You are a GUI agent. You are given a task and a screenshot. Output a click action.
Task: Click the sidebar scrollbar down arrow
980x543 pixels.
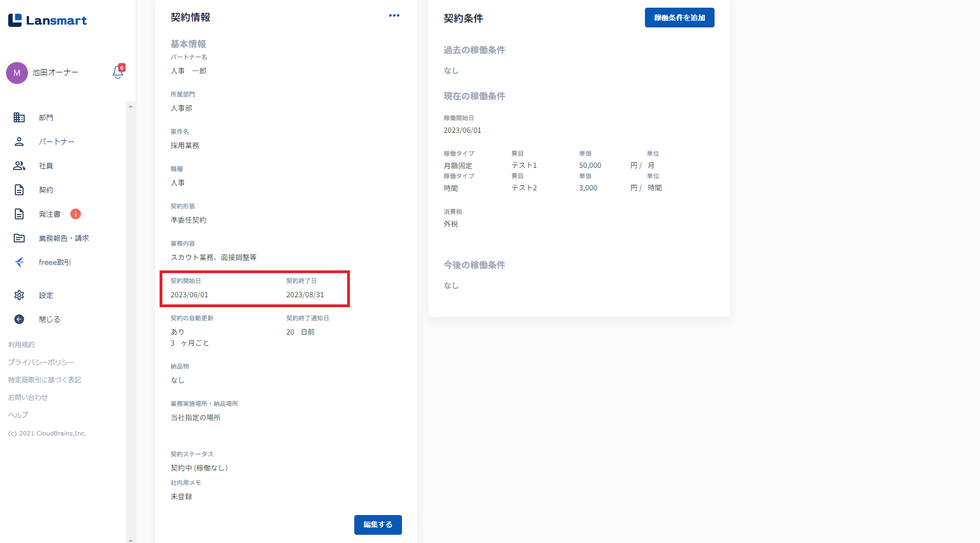[x=131, y=540]
